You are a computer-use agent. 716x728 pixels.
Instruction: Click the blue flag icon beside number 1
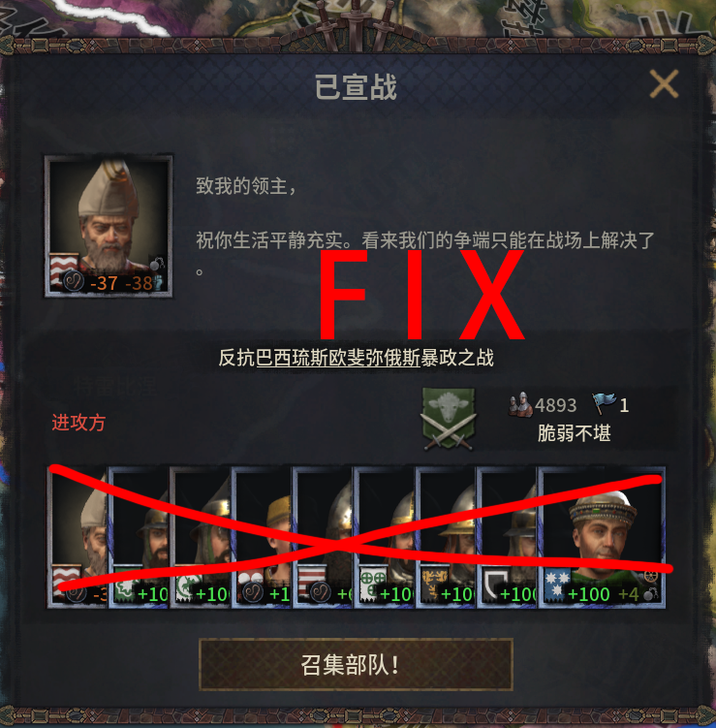[605, 404]
